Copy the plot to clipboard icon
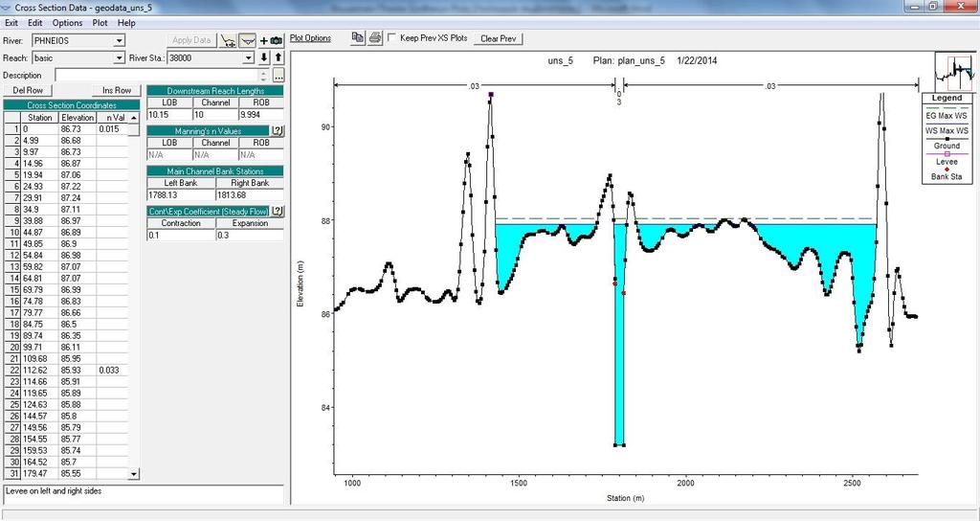This screenshot has width=980, height=521. tap(358, 38)
